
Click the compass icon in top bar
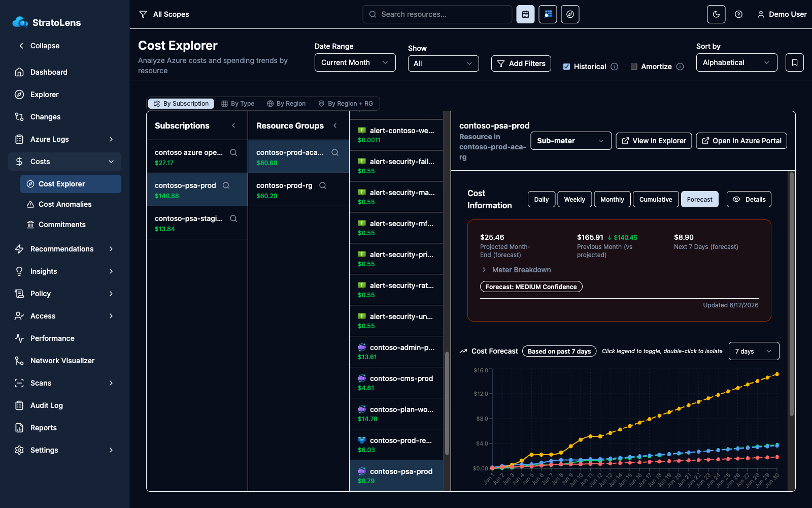[x=570, y=14]
